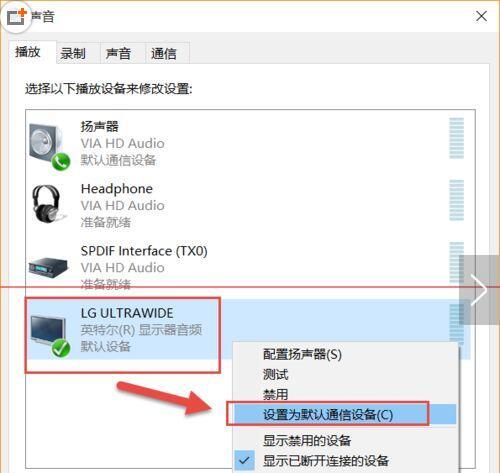Close the 声音 dialog window
This screenshot has width=500, height=473.
(x=481, y=16)
